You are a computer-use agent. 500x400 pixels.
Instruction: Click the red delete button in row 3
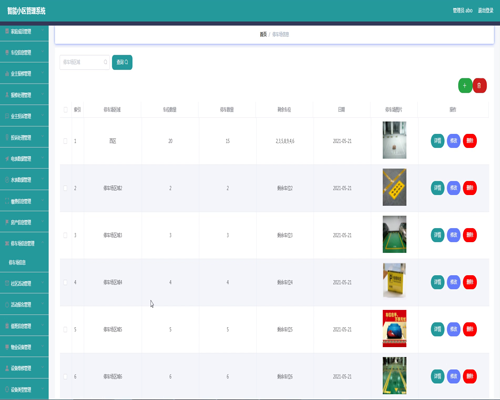(470, 235)
